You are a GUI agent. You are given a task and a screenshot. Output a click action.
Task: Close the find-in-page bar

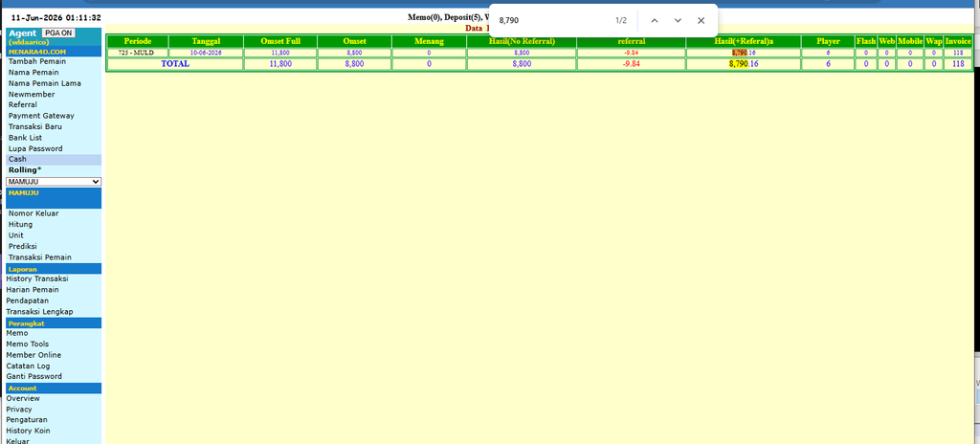click(x=701, y=21)
